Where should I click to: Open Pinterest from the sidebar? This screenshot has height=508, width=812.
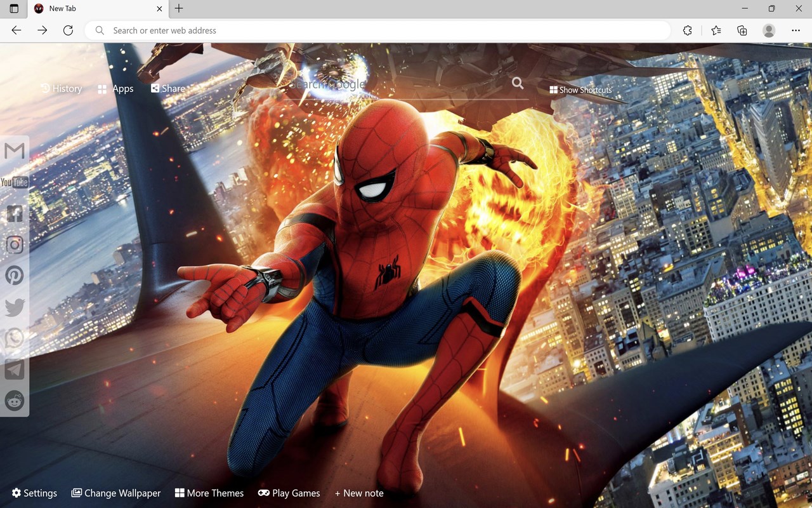[15, 276]
